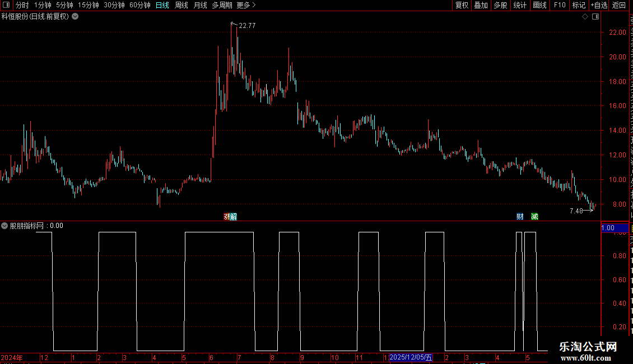The height and width of the screenshot is (364, 633).
Task: Open the dropdown beside 科恒股份(日线.前复权)
Action: (75, 17)
